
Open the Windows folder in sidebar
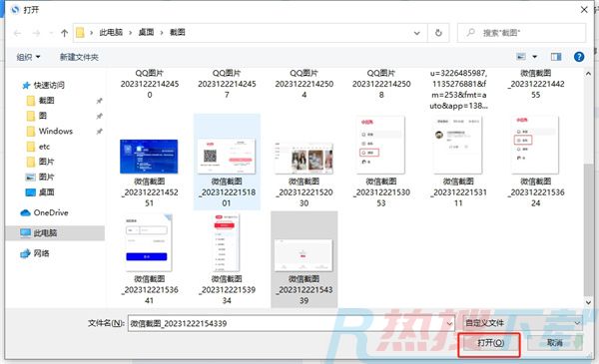pyautogui.click(x=50, y=131)
